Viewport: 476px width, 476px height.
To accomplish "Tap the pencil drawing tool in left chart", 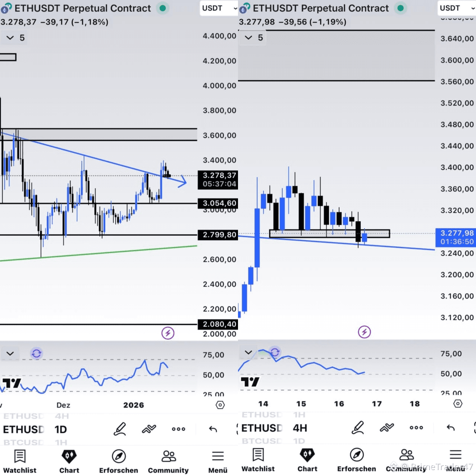I will (120, 429).
